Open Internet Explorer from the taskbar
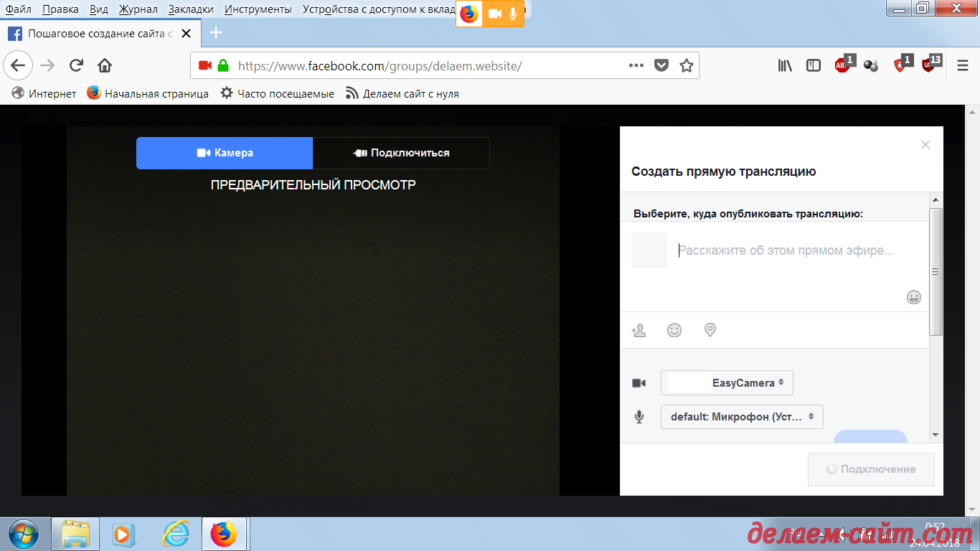Image resolution: width=980 pixels, height=551 pixels. pos(175,534)
